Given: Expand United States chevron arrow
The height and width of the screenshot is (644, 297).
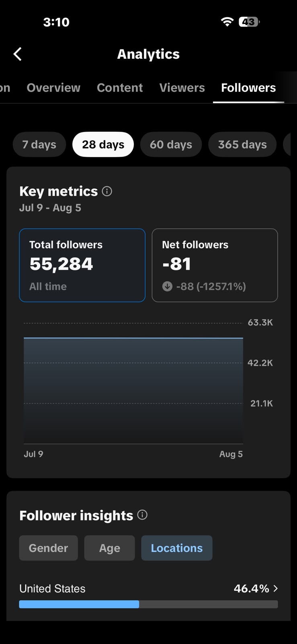Looking at the screenshot, I should tap(276, 588).
